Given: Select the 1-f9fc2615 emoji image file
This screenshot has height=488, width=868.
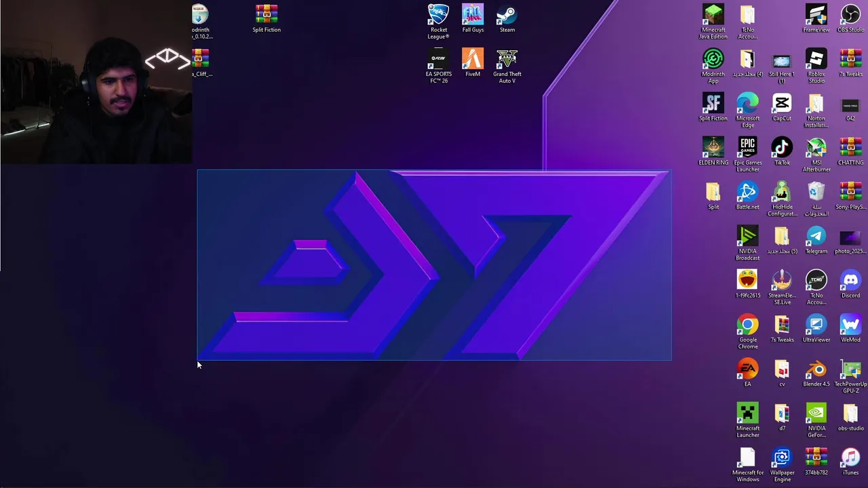Looking at the screenshot, I should tap(747, 284).
